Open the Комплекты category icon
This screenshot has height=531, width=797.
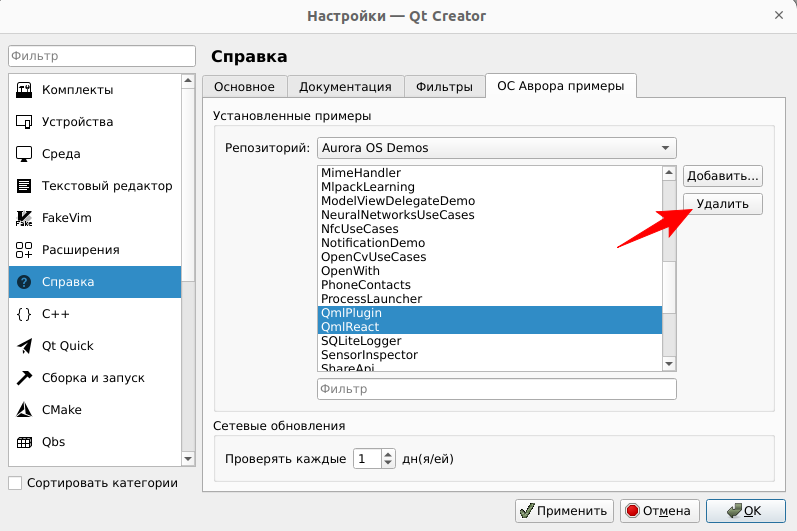(x=24, y=90)
